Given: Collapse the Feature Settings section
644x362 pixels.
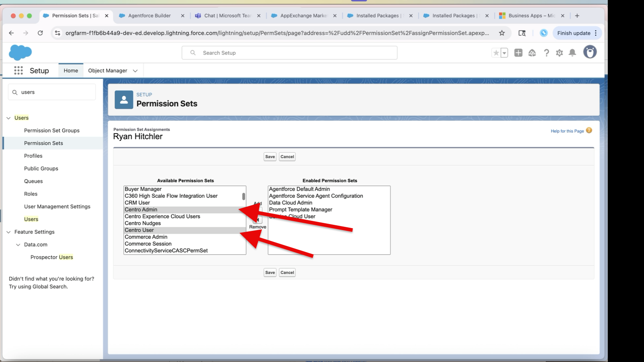Looking at the screenshot, I should [8, 232].
